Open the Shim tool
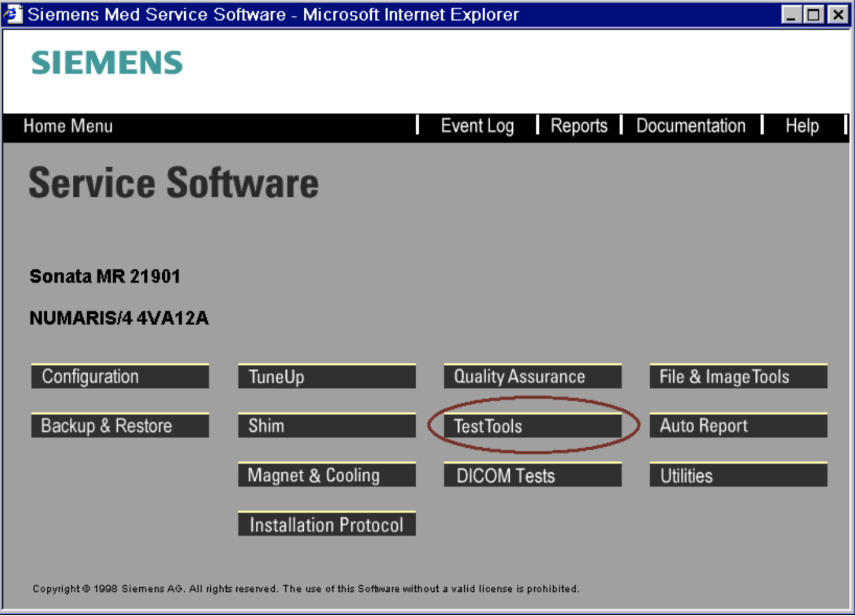This screenshot has height=616, width=855. 327,426
